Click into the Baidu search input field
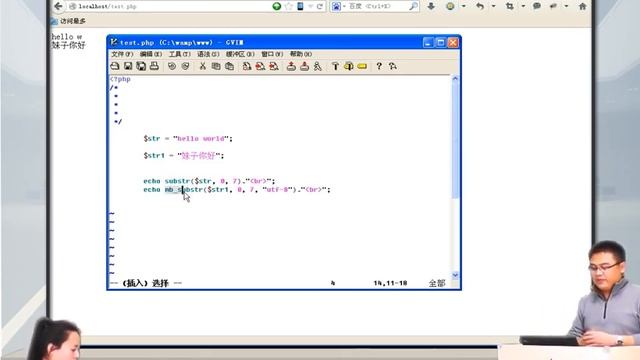This screenshot has width=640, height=360. click(378, 6)
